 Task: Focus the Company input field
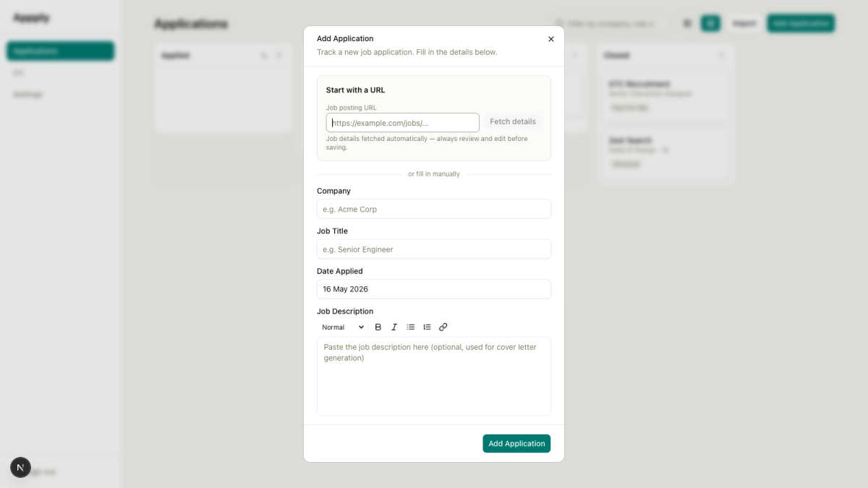pos(434,209)
